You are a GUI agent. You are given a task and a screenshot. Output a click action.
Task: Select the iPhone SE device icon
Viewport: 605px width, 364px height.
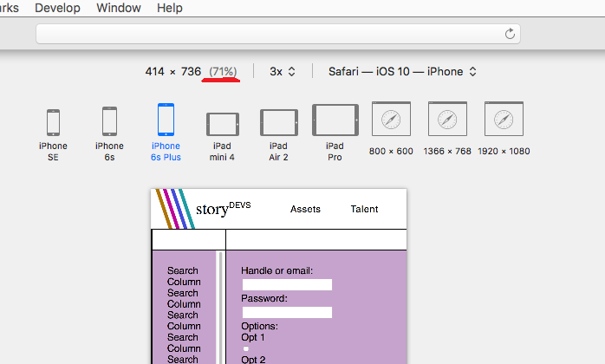click(x=53, y=122)
